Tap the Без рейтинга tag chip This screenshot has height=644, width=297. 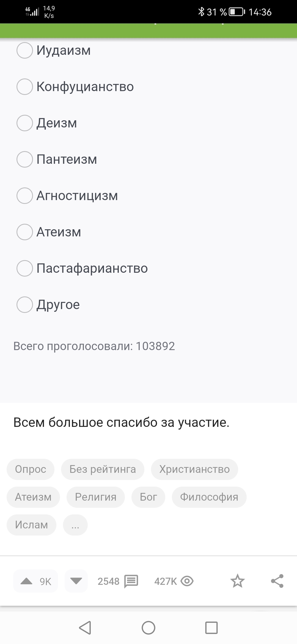tap(103, 469)
